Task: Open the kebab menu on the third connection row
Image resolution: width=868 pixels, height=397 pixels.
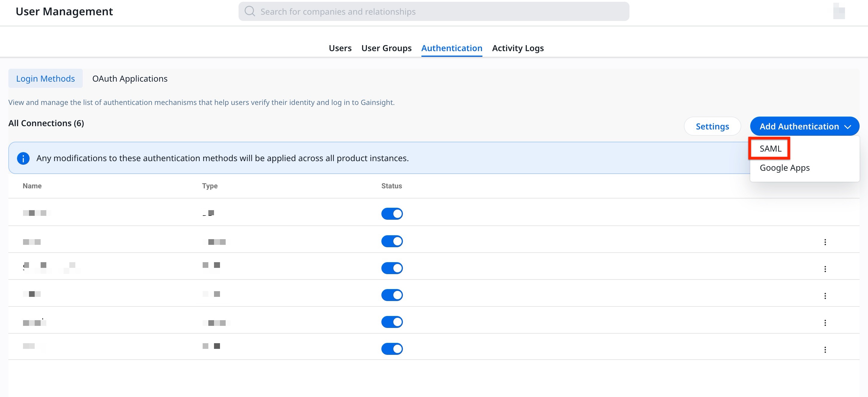Action: point(825,268)
